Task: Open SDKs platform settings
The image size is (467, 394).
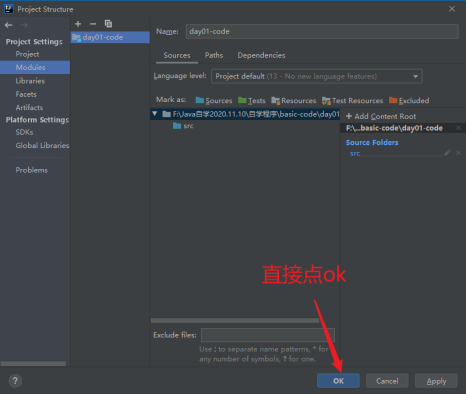Action: click(24, 132)
